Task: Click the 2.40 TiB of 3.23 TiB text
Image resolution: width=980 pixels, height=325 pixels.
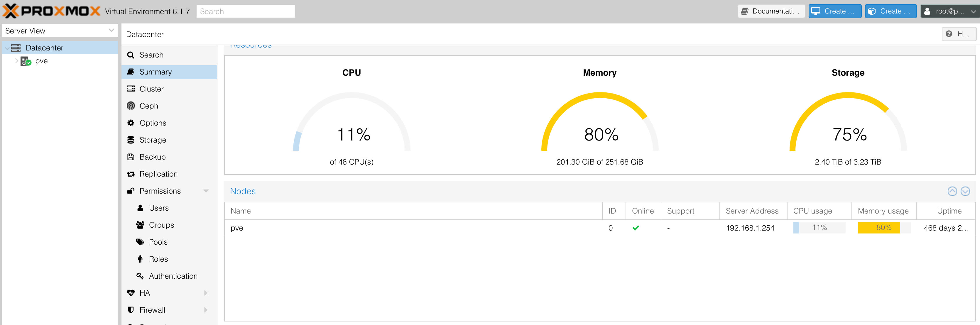Action: coord(848,162)
